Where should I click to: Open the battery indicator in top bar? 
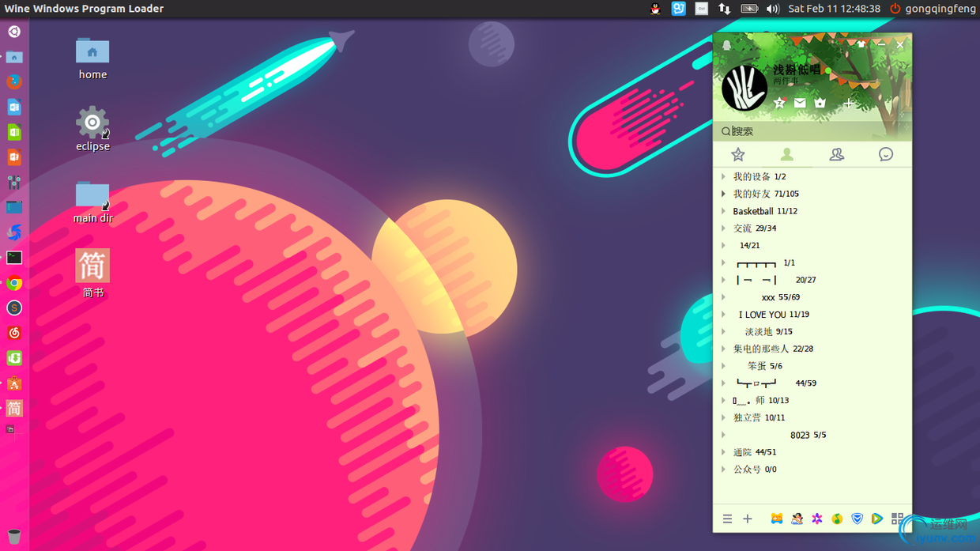748,9
